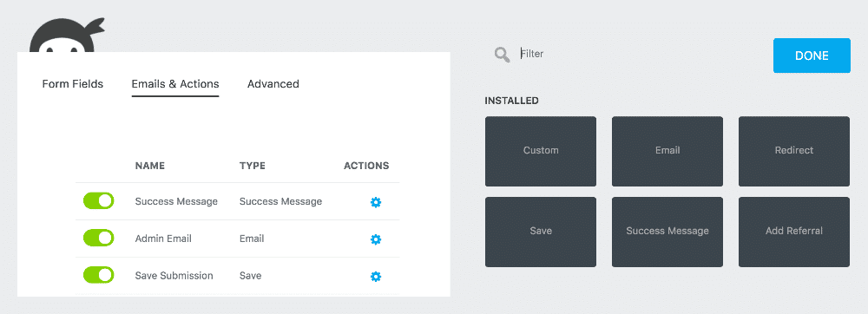868x314 pixels.
Task: Click the magnifying glass search icon
Action: click(502, 55)
